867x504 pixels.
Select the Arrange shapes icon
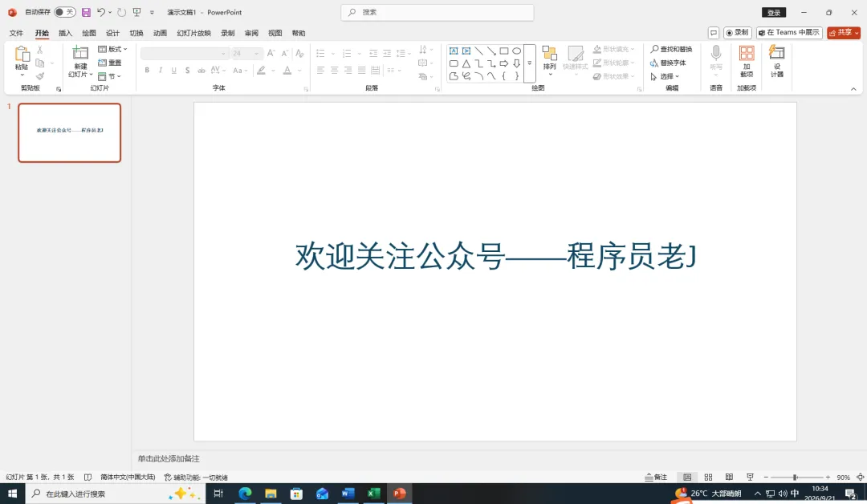click(549, 54)
